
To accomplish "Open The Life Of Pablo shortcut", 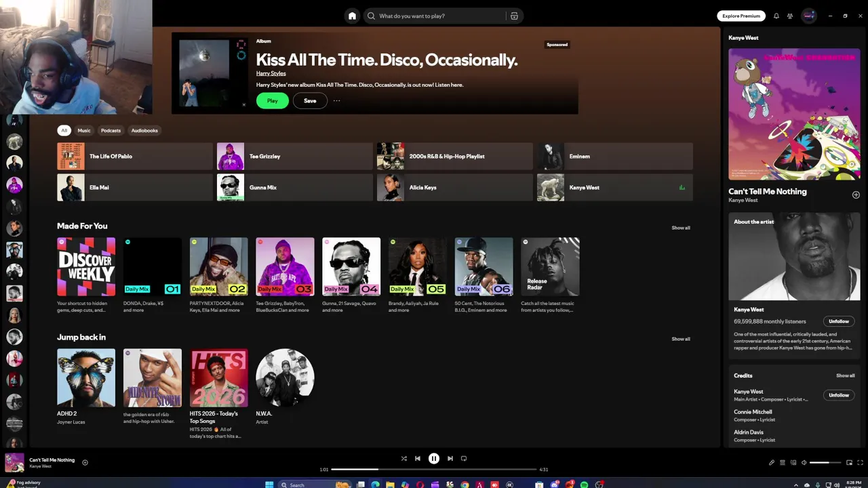I will (x=135, y=156).
